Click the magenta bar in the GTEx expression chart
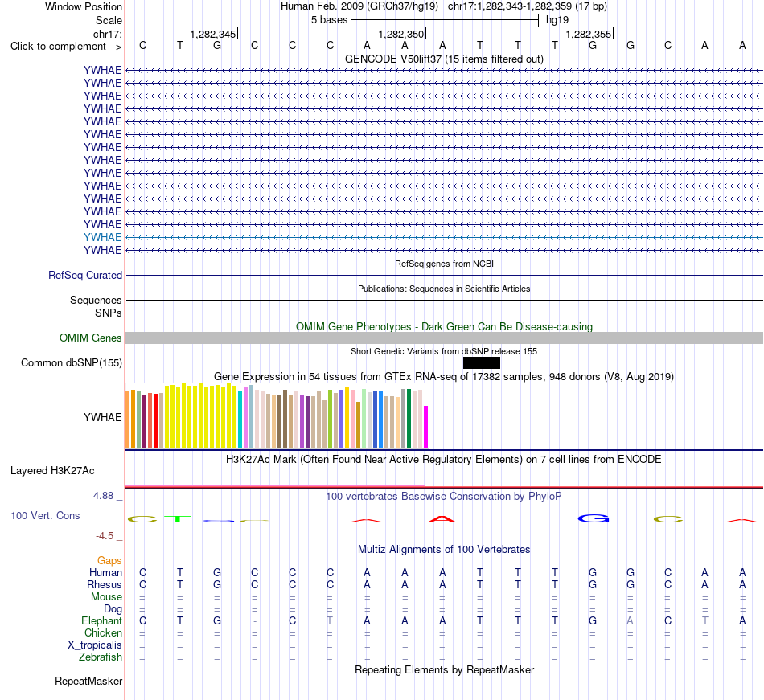The height and width of the screenshot is (700, 764). pos(426,427)
